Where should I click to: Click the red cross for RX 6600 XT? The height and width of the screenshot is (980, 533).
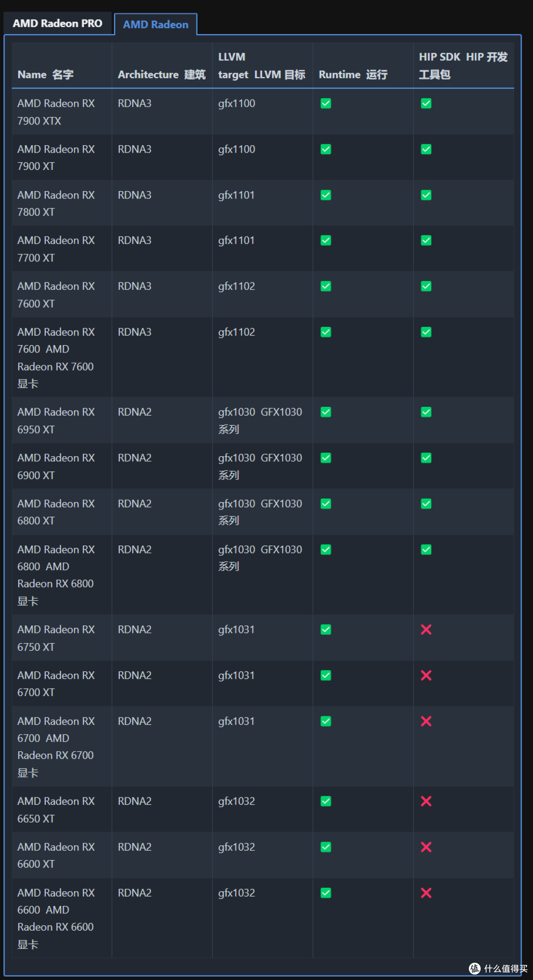426,847
